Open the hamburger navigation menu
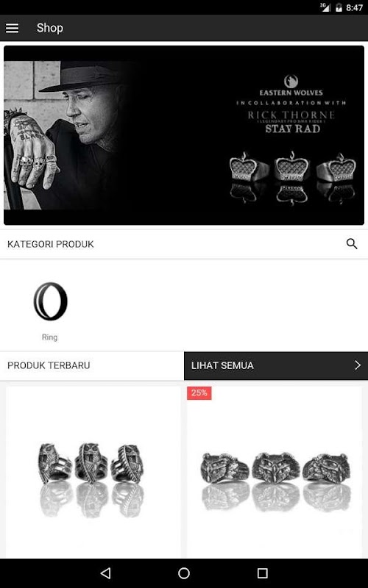The height and width of the screenshot is (588, 368). click(x=12, y=28)
